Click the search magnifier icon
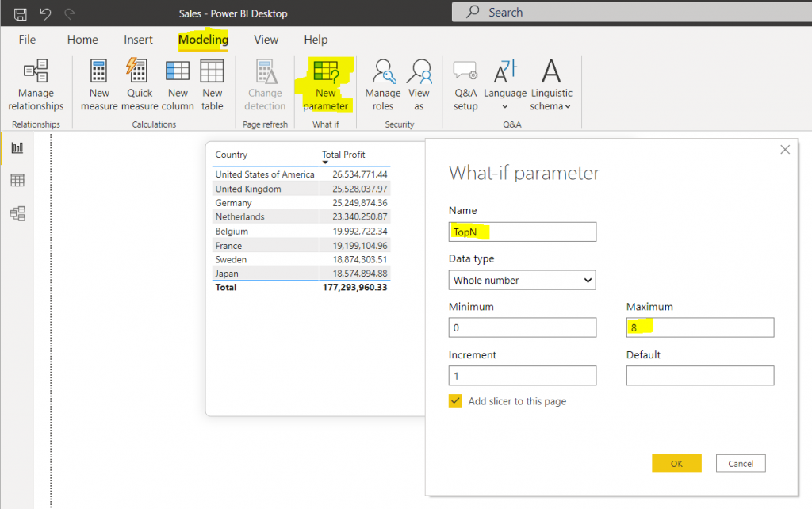 [x=473, y=12]
